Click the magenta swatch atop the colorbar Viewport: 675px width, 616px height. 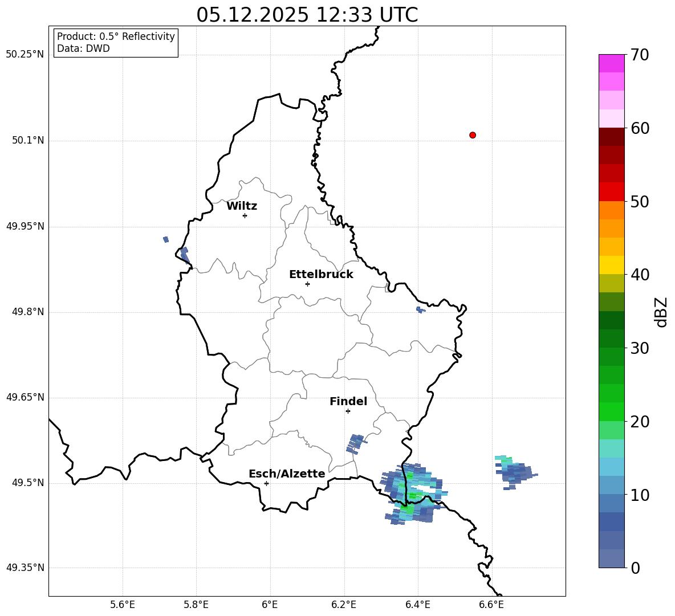pyautogui.click(x=612, y=63)
